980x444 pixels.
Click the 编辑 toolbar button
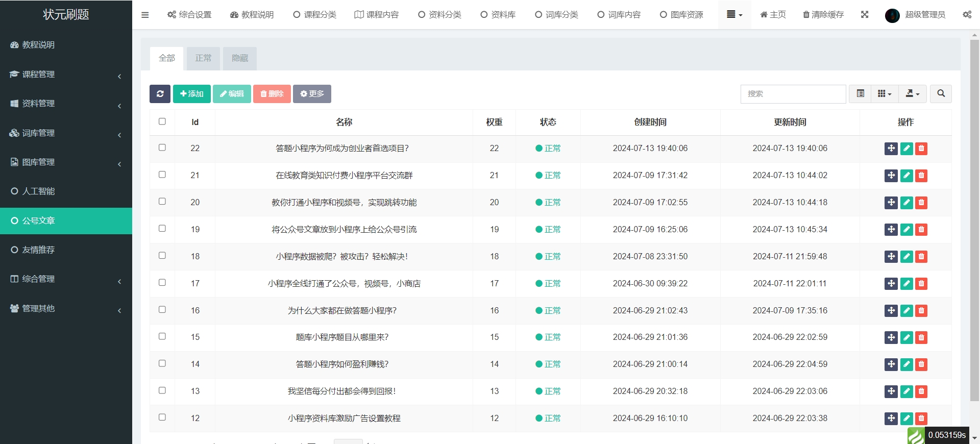click(232, 94)
